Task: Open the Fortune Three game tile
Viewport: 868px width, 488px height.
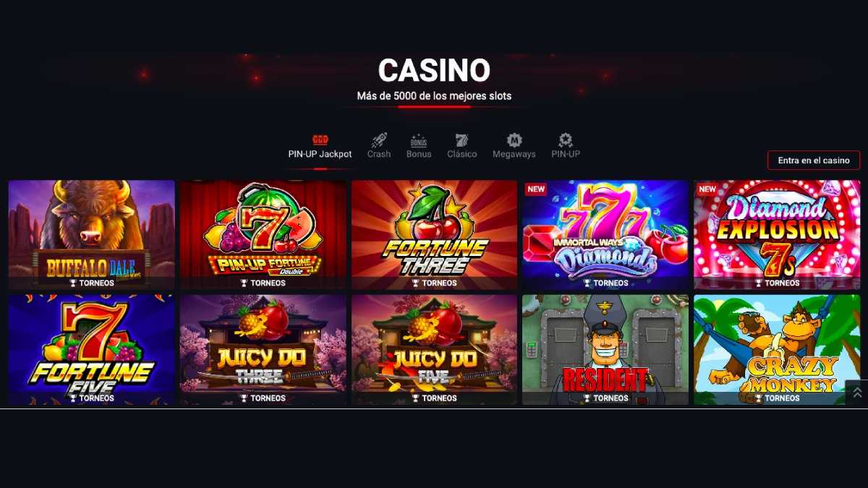Action: pyautogui.click(x=435, y=235)
